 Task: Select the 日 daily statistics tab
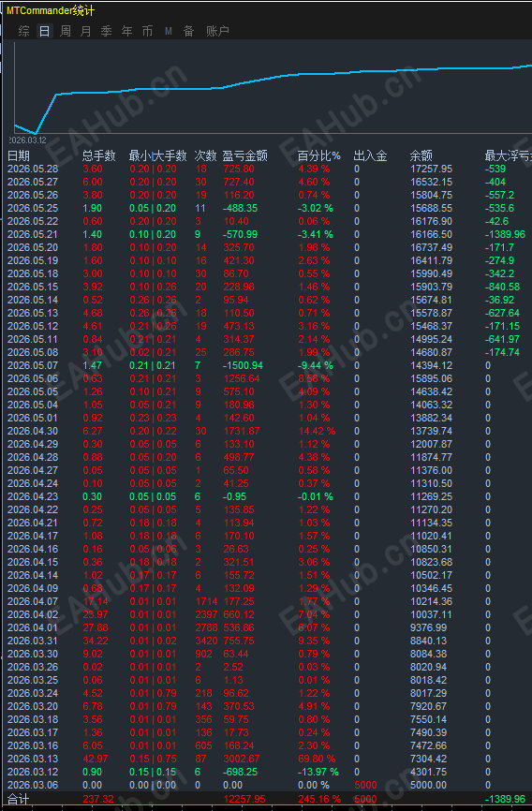[x=45, y=31]
